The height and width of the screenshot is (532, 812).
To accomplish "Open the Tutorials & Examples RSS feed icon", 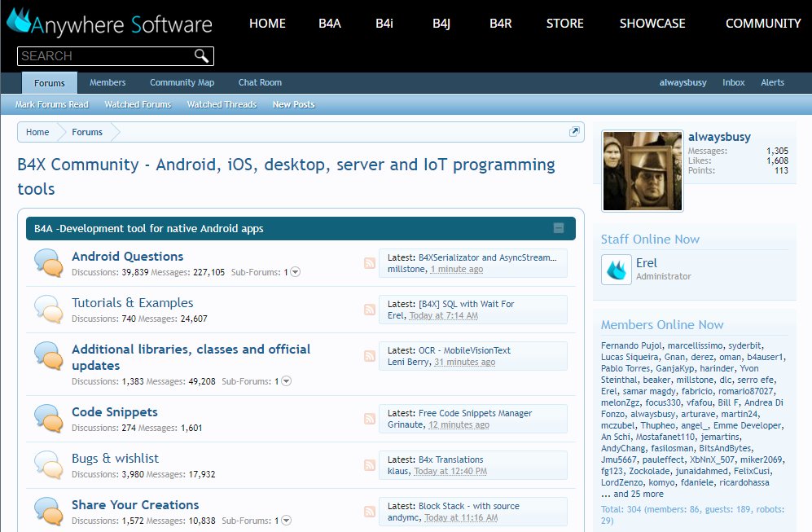I will (369, 310).
